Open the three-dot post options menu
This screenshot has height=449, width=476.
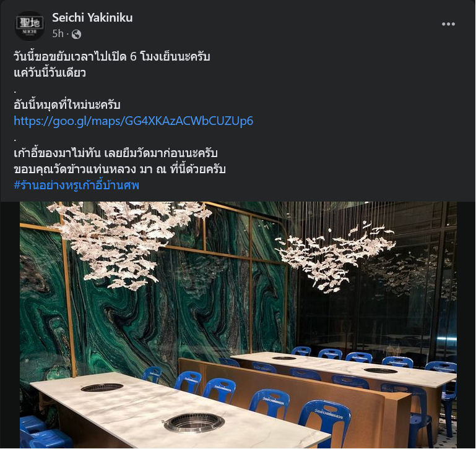tap(448, 24)
